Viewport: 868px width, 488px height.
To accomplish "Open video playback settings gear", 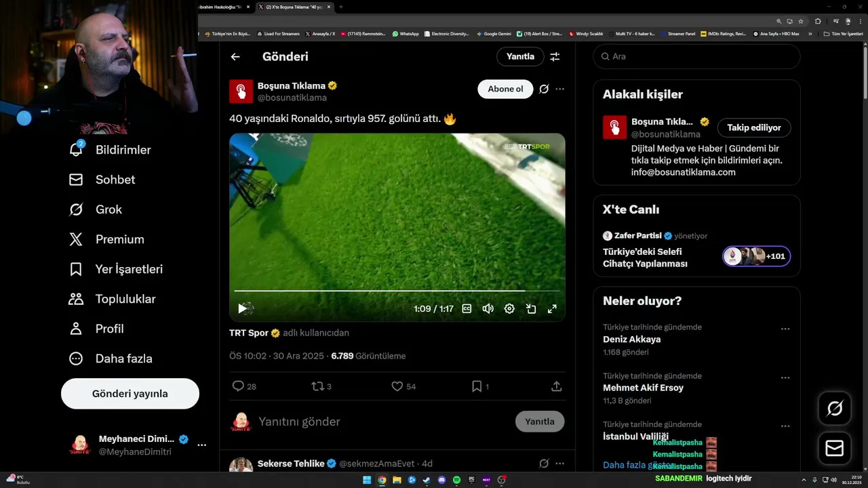I will coord(509,309).
